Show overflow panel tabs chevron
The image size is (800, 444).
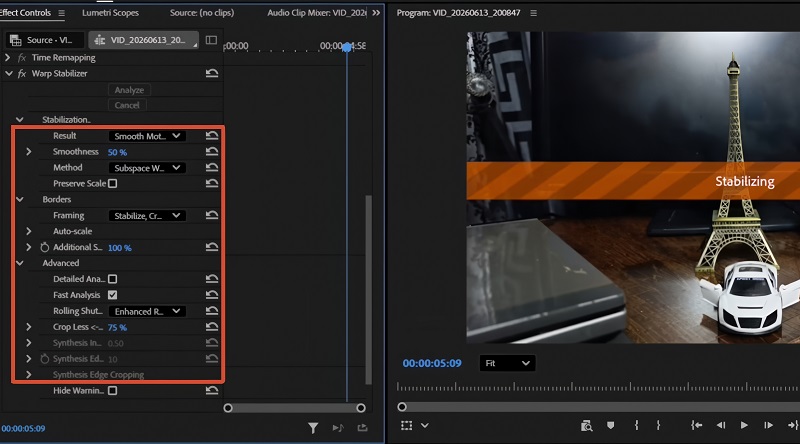click(377, 13)
